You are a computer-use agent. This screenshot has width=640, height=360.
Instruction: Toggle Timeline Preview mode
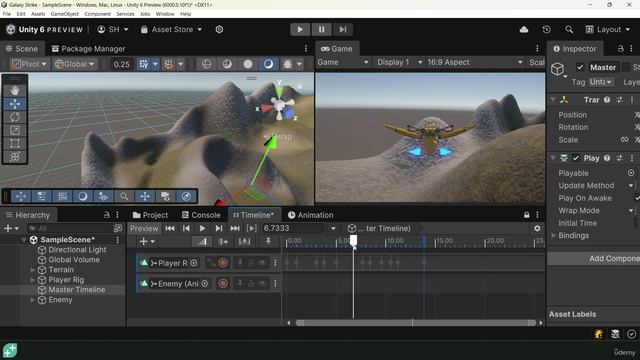[x=144, y=229]
